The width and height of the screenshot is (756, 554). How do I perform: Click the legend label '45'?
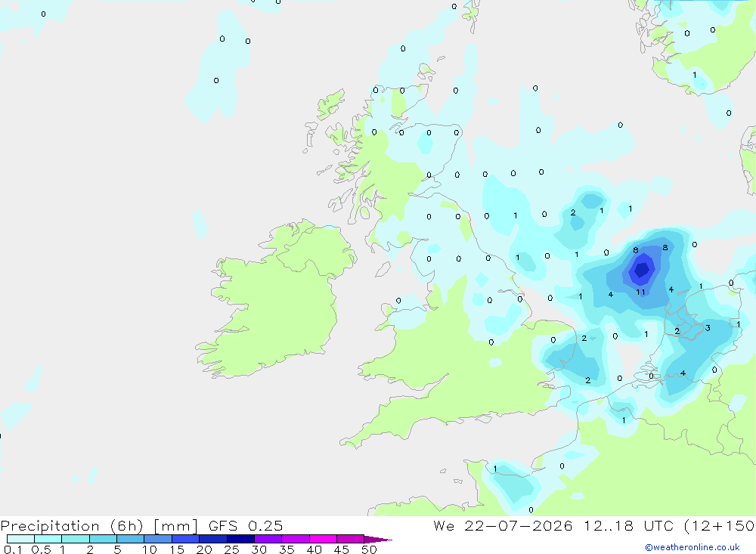[x=342, y=549]
